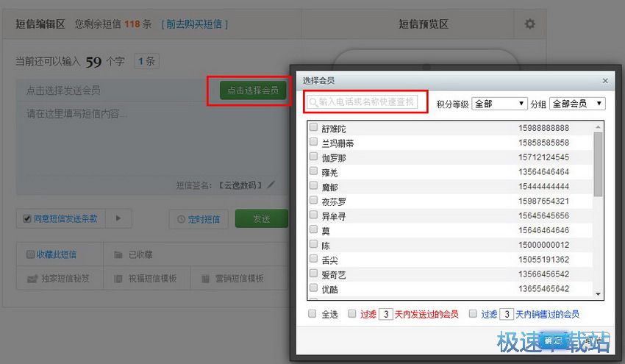Click phone number 15055191362
The image size is (625, 364).
(x=543, y=260)
